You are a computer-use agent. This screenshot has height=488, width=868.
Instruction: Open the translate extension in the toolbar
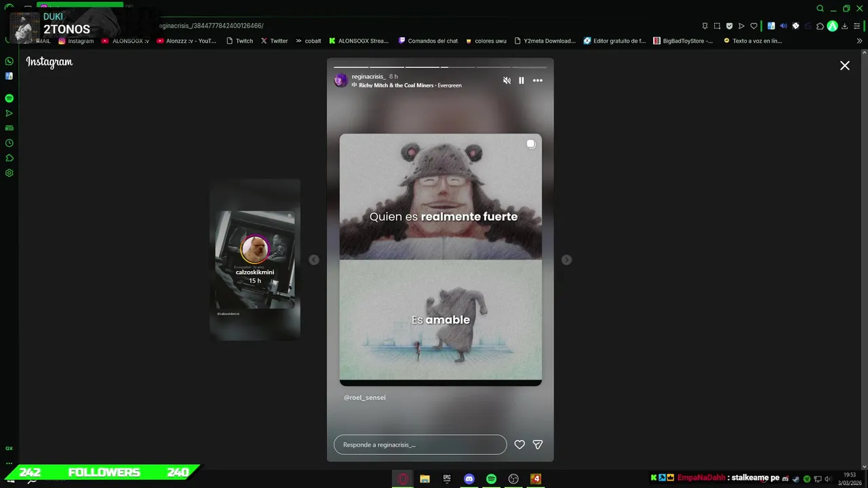pos(771,26)
